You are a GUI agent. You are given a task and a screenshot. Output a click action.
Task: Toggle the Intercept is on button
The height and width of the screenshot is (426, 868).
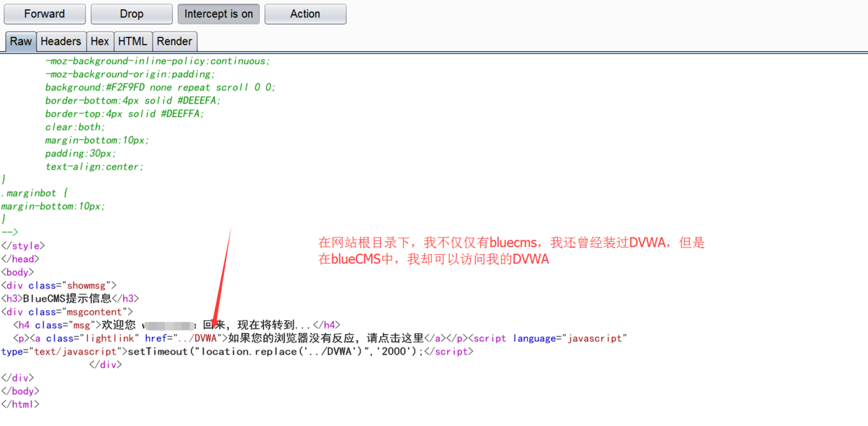[218, 14]
